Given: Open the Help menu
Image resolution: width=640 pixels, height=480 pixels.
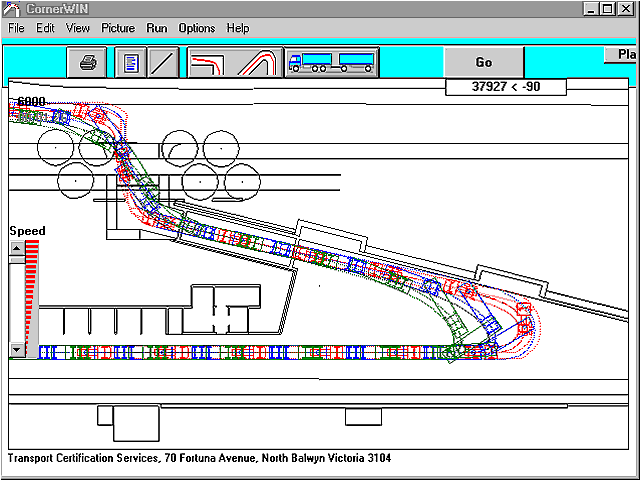Looking at the screenshot, I should [x=238, y=28].
